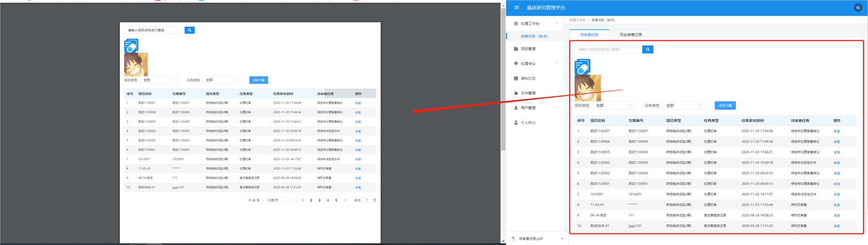Click 审查 link for 1012001 in web table
Screen dimensions: 868x245
tap(836, 194)
